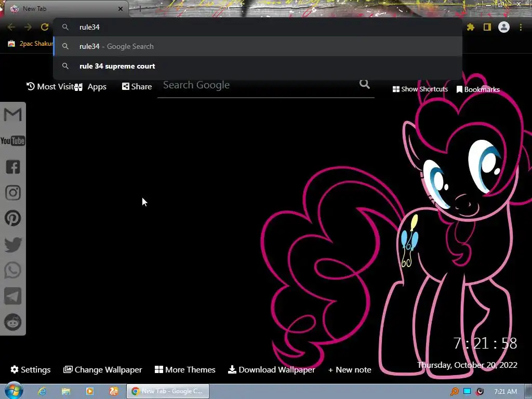
Task: Close the New Tab tab
Action: coord(121,9)
